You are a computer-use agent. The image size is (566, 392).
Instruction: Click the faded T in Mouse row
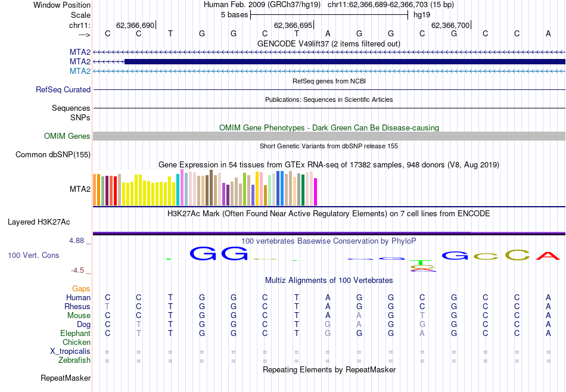pos(422,316)
